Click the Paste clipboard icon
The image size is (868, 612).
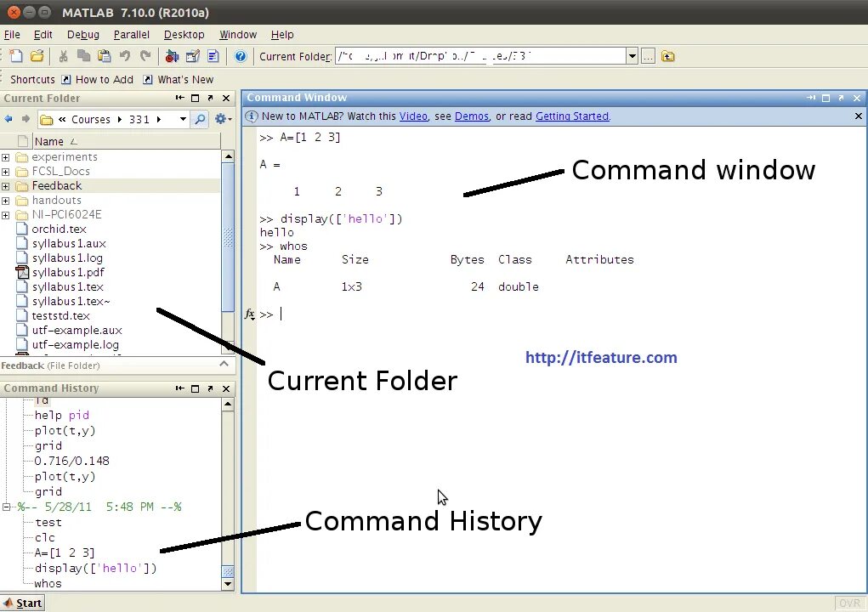[x=104, y=56]
